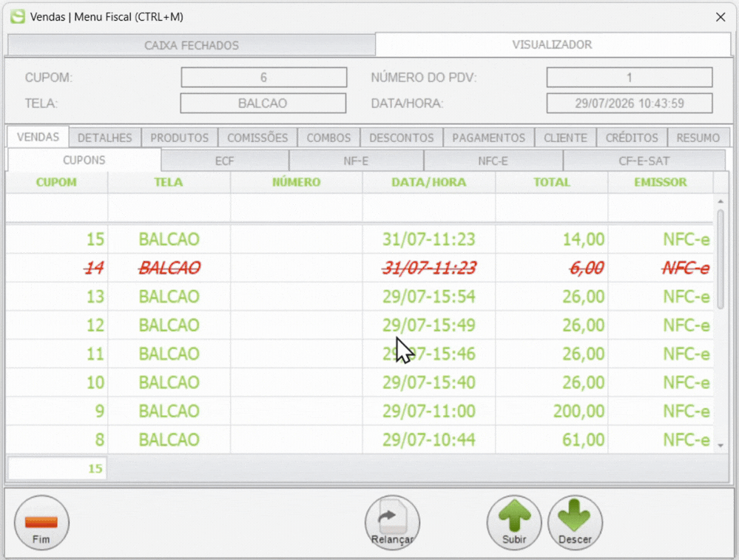This screenshot has height=560, width=739.
Task: Click the 29/07-11:00 date cell
Action: tap(428, 411)
